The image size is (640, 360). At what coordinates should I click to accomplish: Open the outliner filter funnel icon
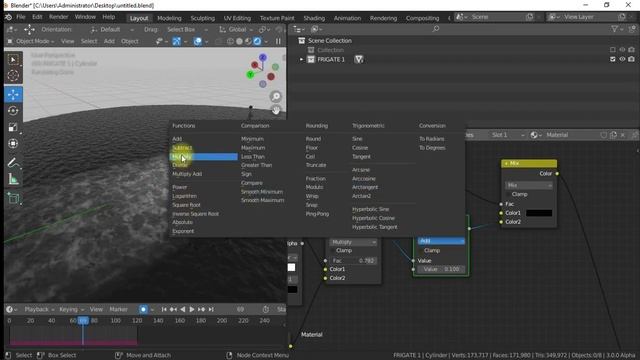[x=614, y=29]
